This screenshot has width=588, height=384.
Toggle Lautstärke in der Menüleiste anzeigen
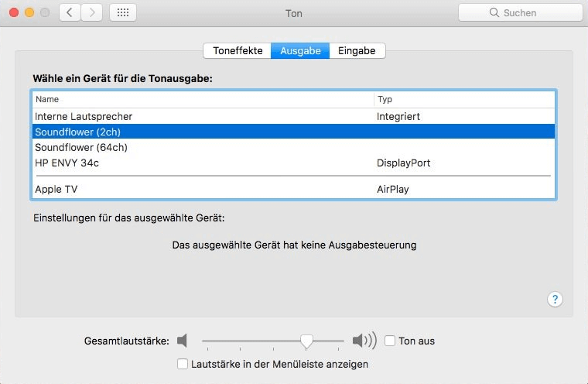tap(183, 364)
